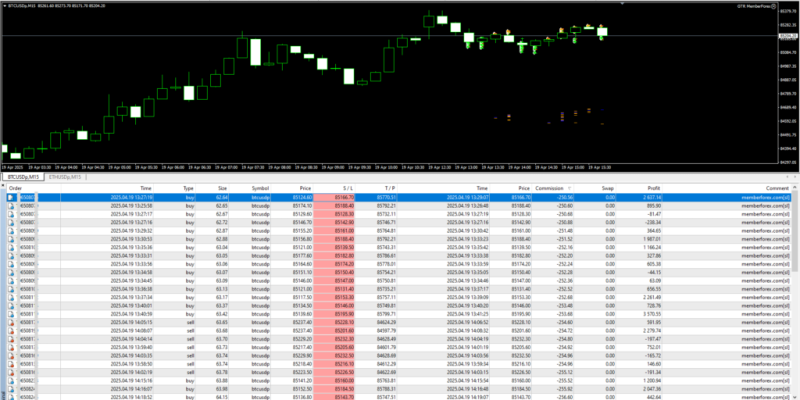Click the order icon of the 13:35:36 buy row
Viewport: 800px width, 400px height.
pos(11,248)
